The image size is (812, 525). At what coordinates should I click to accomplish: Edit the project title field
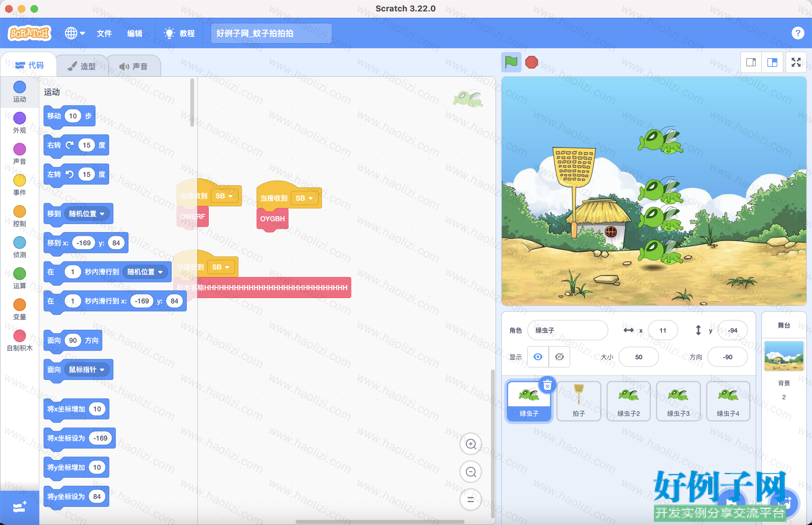pyautogui.click(x=271, y=33)
